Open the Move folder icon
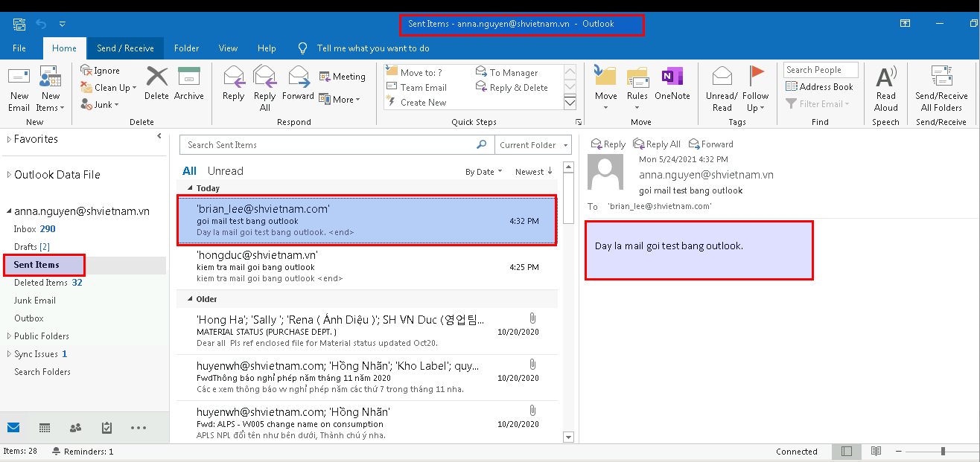 pyautogui.click(x=605, y=77)
